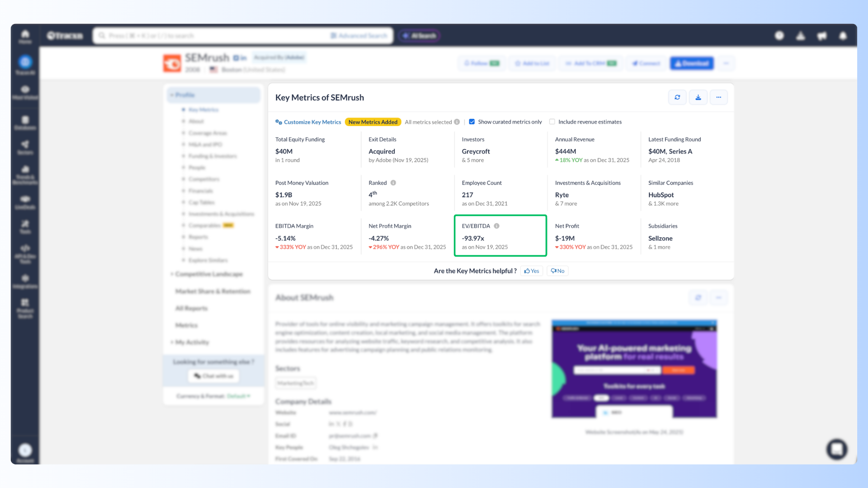
Task: Collapse the Profile section in sidebar
Action: [x=185, y=95]
